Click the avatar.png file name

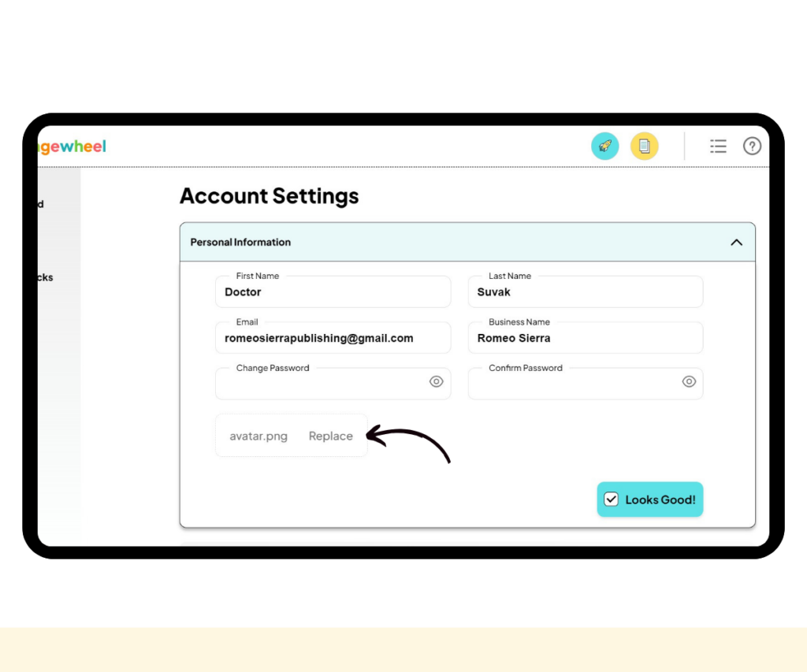[x=258, y=436]
